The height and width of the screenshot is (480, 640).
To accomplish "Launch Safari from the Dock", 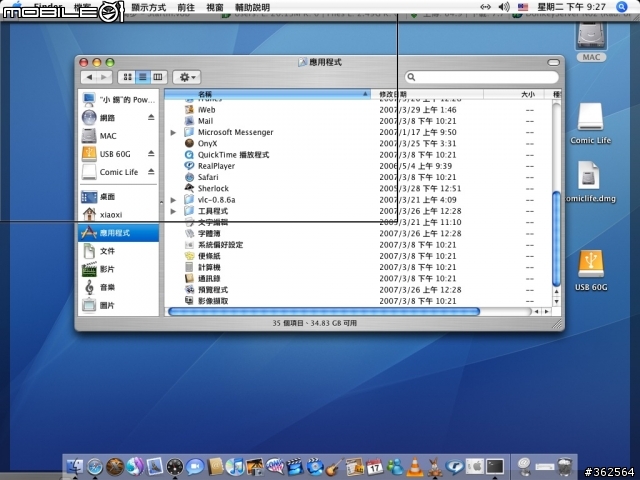I will (95, 466).
